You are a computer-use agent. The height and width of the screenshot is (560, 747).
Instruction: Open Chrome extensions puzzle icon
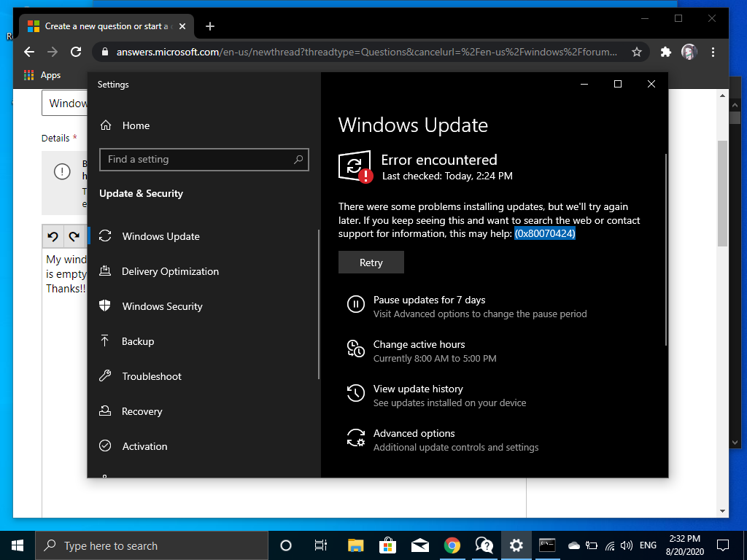[665, 52]
